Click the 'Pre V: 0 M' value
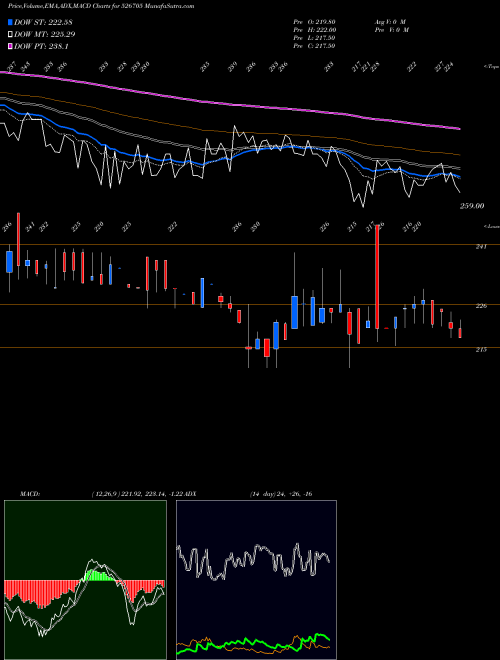This screenshot has height=660, width=500. tap(391, 29)
